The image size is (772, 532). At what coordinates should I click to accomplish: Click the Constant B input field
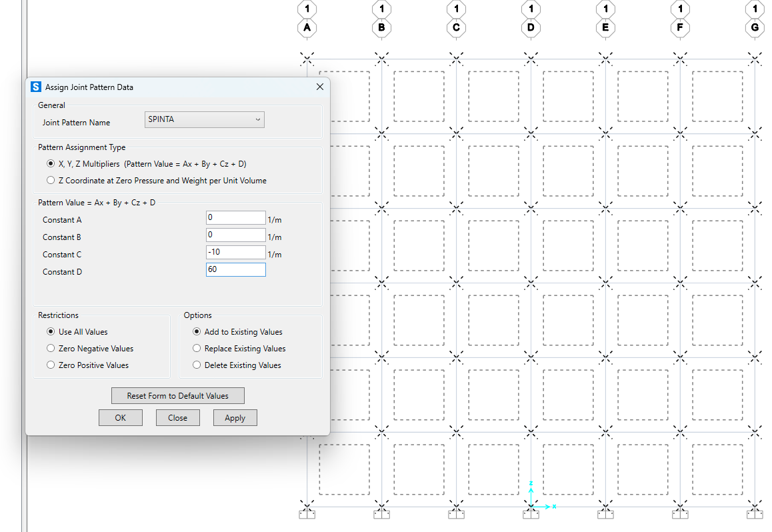point(235,235)
